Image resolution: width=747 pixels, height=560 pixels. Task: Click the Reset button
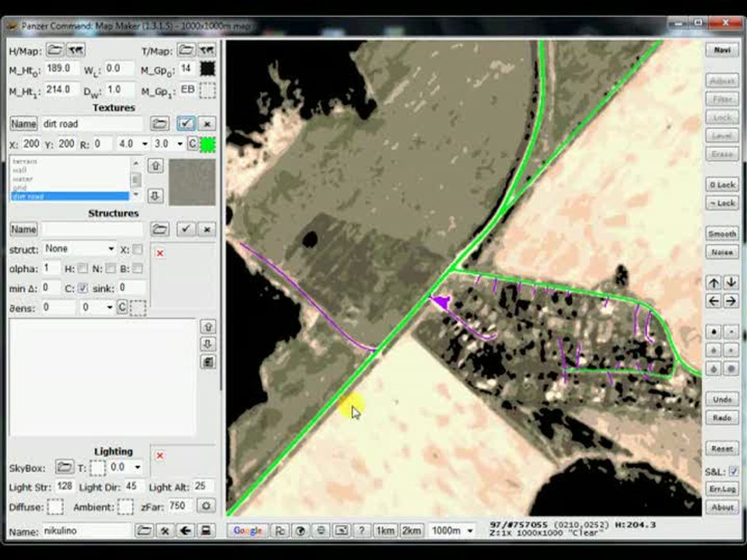722,449
